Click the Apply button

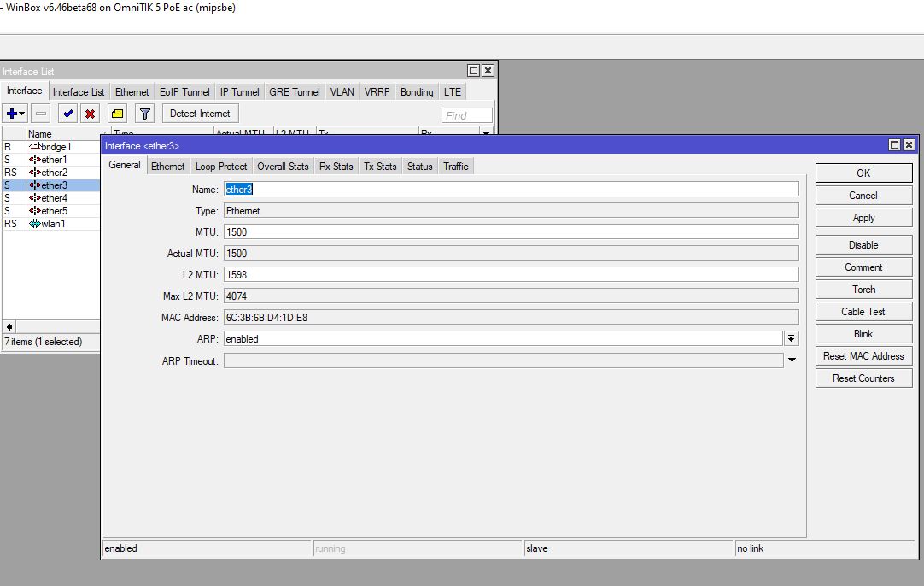(863, 218)
